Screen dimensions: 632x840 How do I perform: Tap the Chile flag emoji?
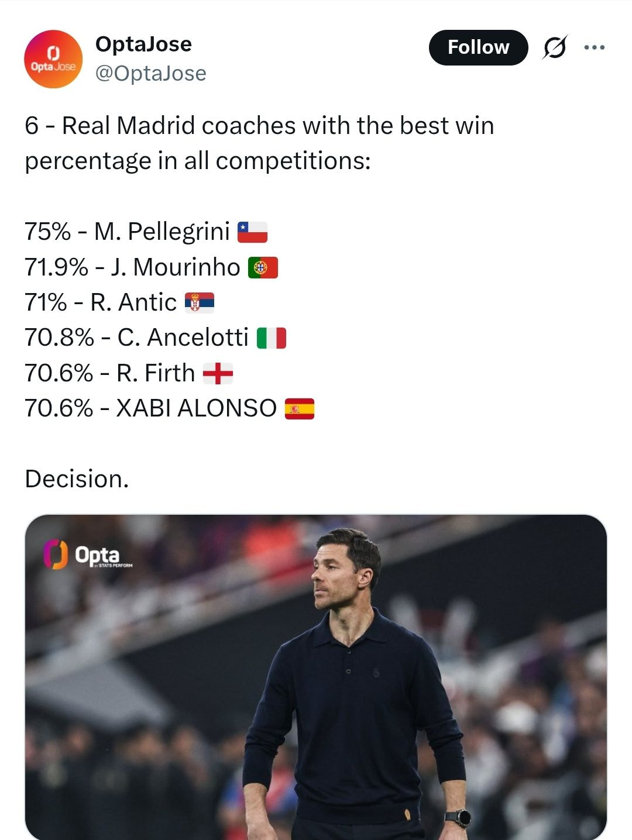[x=252, y=232]
